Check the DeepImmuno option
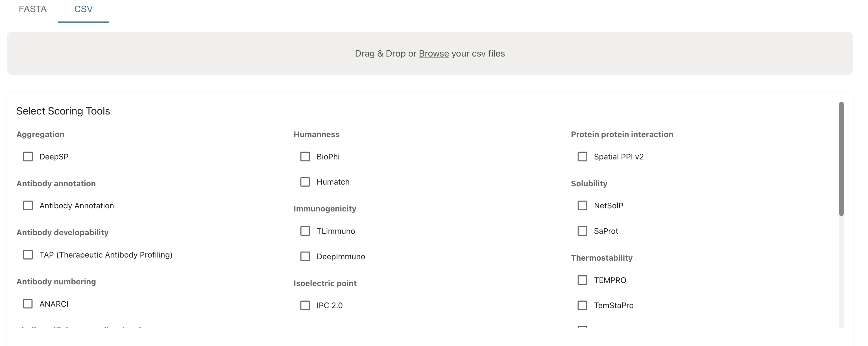 305,256
